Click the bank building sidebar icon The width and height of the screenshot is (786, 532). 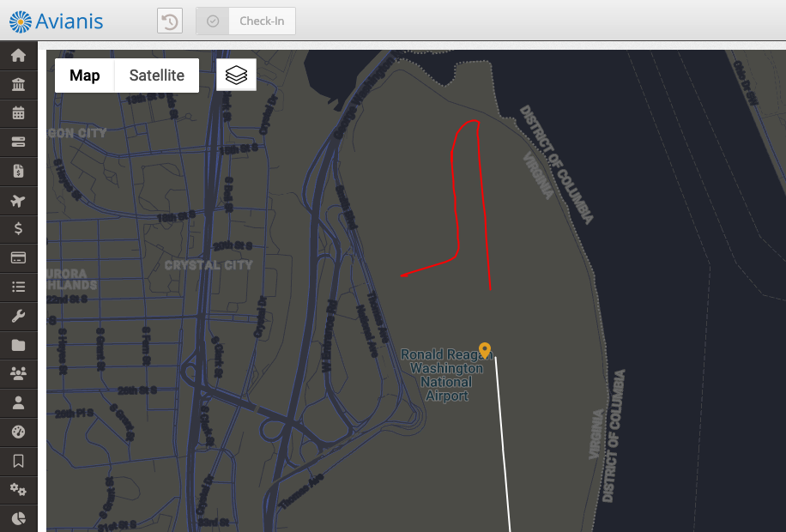pos(19,84)
